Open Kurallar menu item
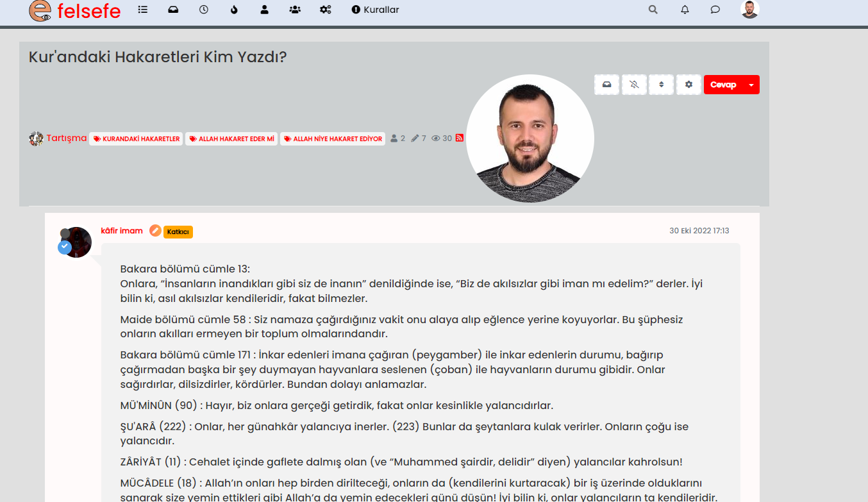The width and height of the screenshot is (868, 502). (x=376, y=10)
